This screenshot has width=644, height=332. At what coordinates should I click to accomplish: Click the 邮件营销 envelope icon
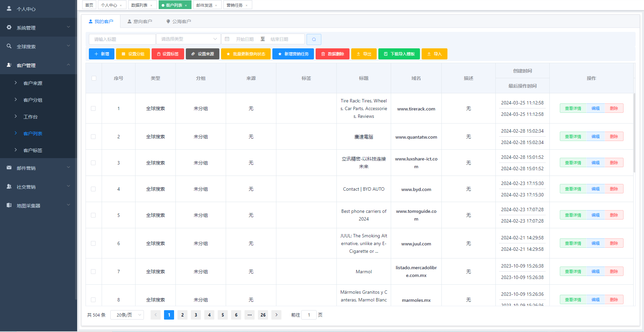[9, 168]
